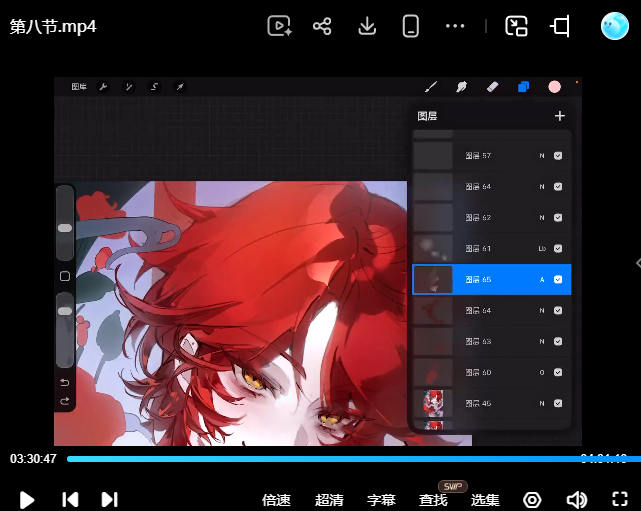Image resolution: width=641 pixels, height=511 pixels.
Task: Select layer 60 row
Action: coord(492,372)
